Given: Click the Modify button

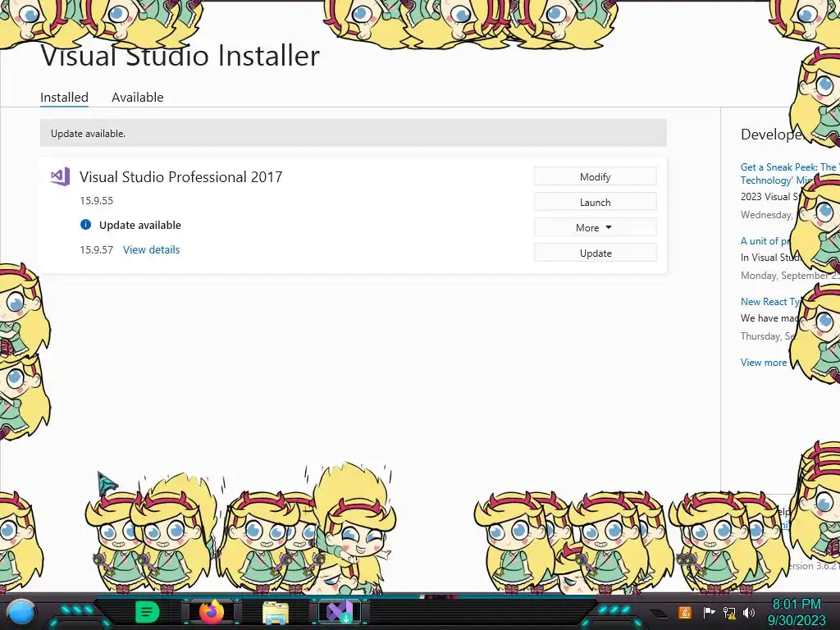Looking at the screenshot, I should coord(596,177).
